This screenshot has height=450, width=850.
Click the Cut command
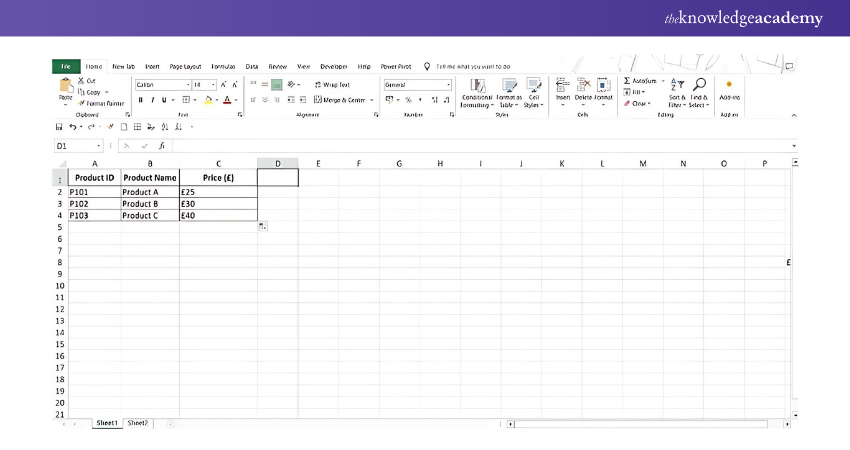coord(87,80)
